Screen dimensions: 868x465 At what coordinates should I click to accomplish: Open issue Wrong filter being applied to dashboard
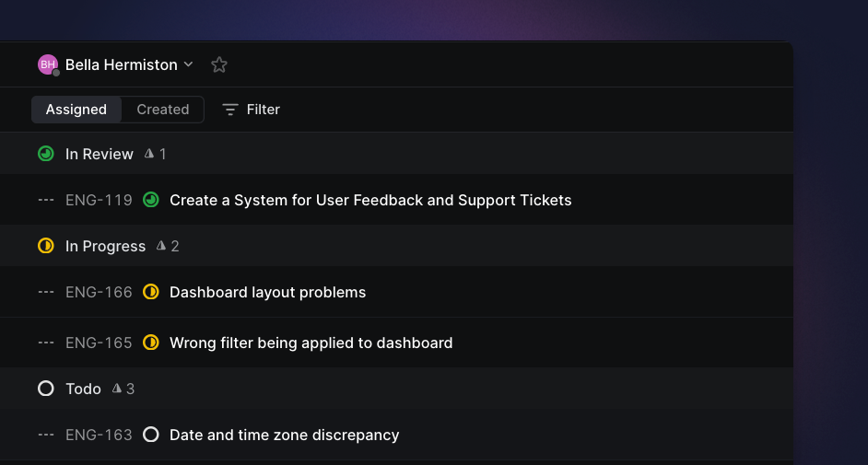pos(311,343)
